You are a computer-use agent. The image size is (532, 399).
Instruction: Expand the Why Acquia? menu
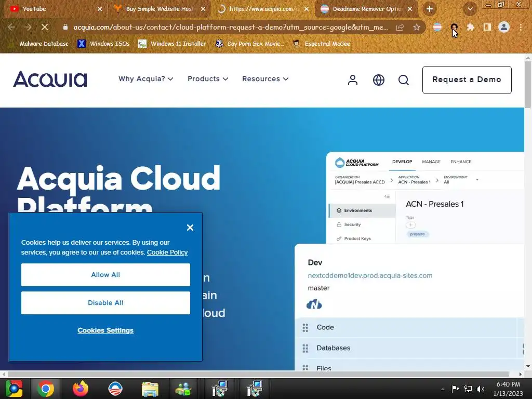coord(146,79)
